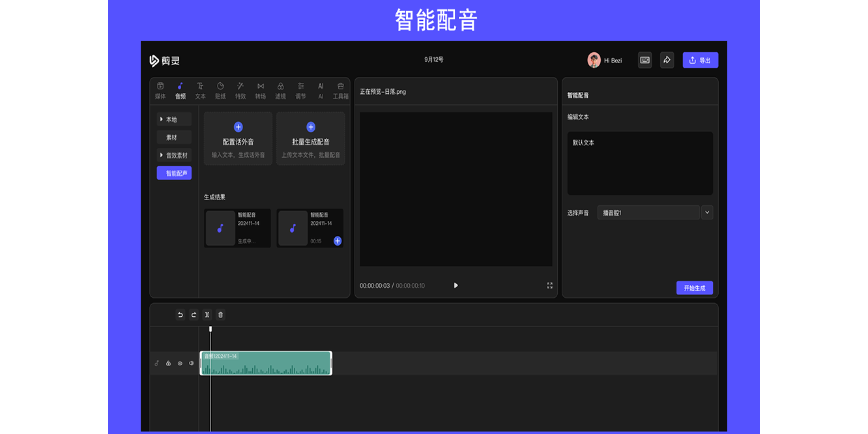Open the 媒体 media panel

[x=160, y=90]
